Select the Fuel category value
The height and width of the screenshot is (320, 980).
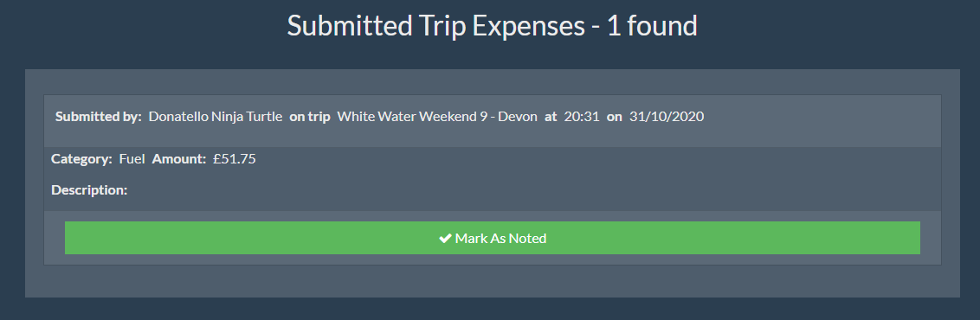click(132, 159)
